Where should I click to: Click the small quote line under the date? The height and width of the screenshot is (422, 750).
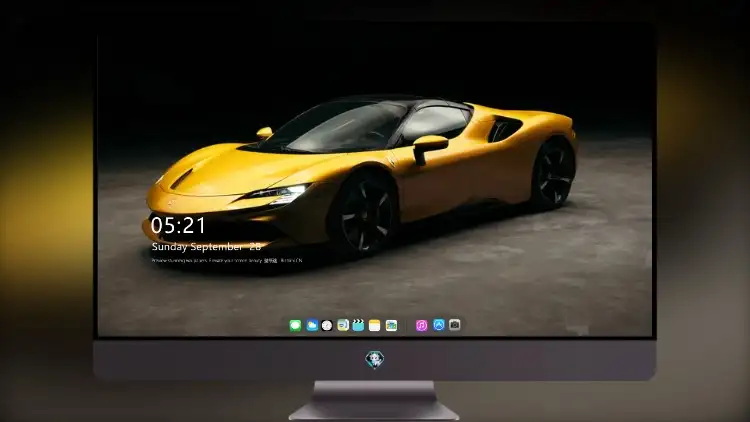[227, 261]
